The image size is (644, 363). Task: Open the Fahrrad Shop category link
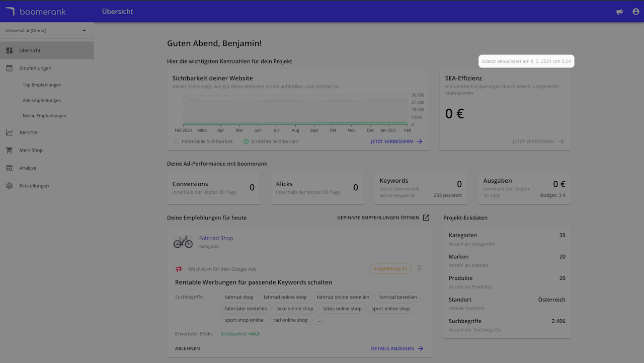click(216, 238)
